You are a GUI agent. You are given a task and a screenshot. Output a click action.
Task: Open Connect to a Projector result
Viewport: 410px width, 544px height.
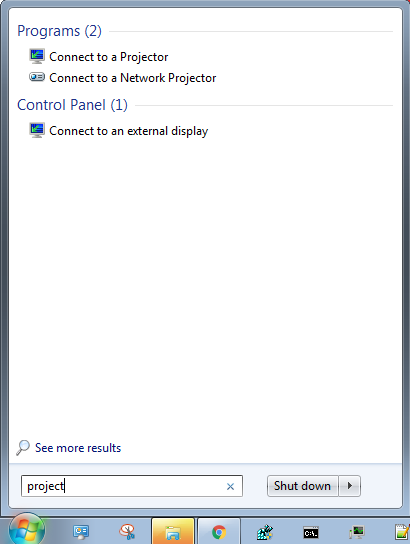pos(109,57)
